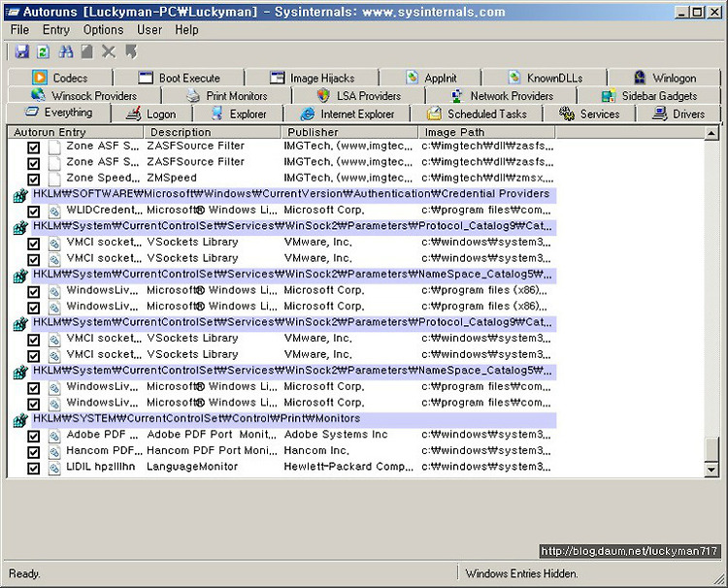Click the Properties page toolbar icon

click(x=86, y=51)
